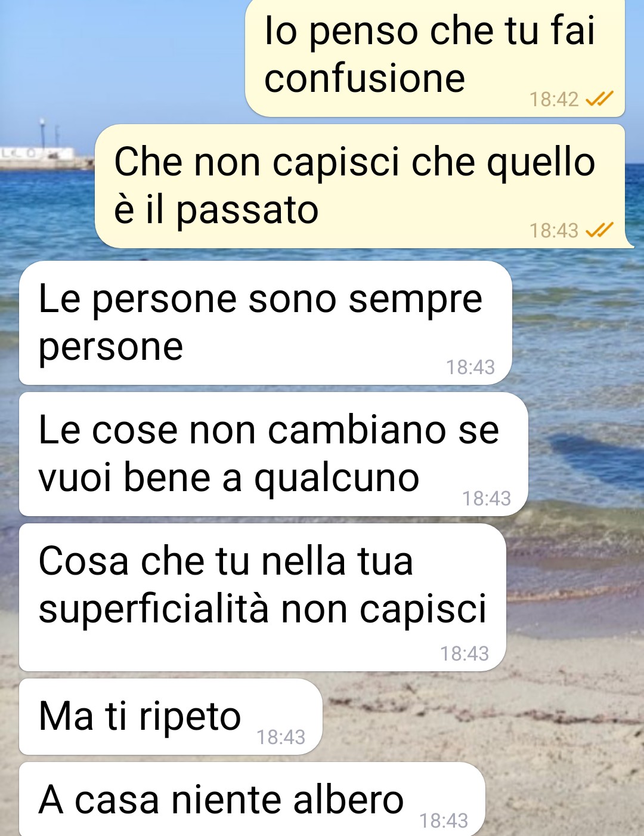Select the message "Che non capisci che quello è il passato"
The height and width of the screenshot is (836, 644).
point(360,186)
